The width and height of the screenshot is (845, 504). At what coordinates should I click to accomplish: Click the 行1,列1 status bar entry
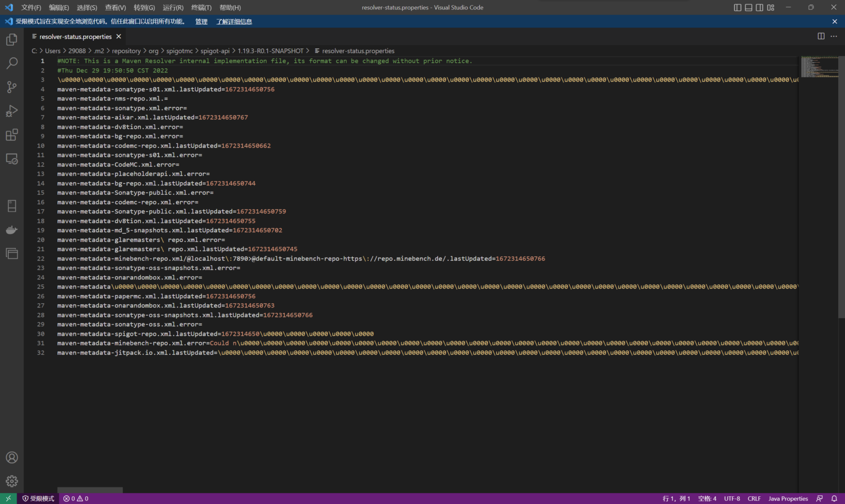coord(675,498)
